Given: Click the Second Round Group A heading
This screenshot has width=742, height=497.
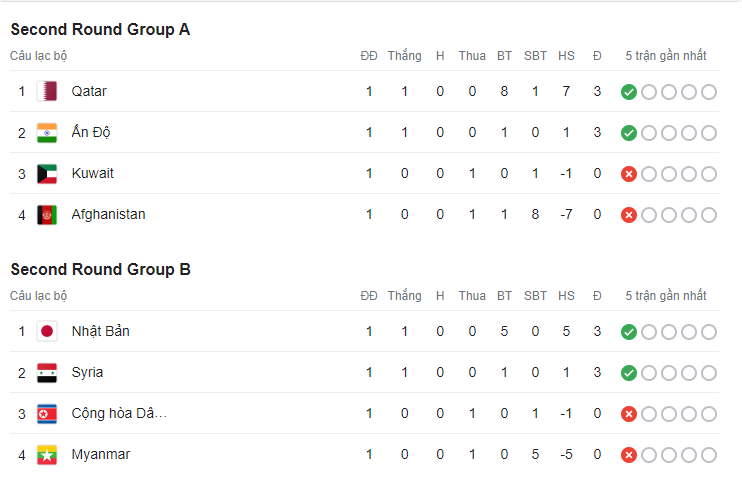Looking at the screenshot, I should (100, 29).
